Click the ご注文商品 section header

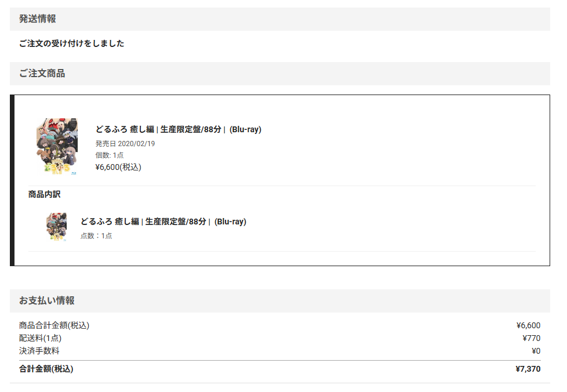[42, 74]
